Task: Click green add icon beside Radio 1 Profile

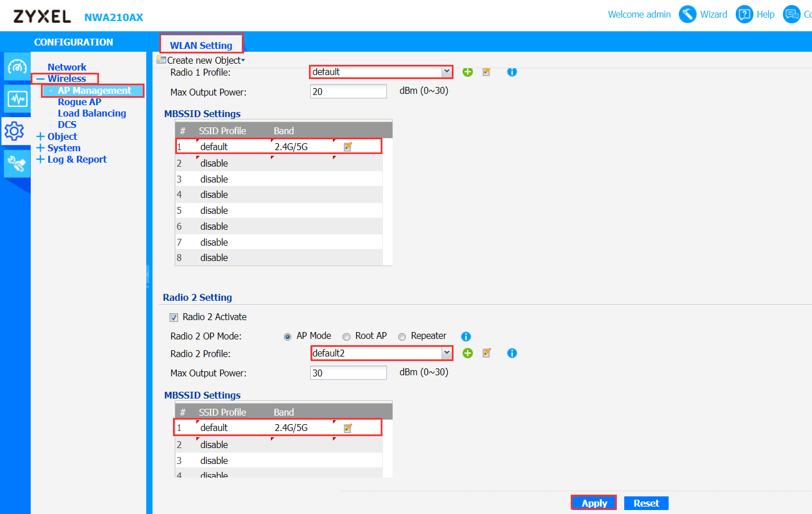Action: coord(468,72)
